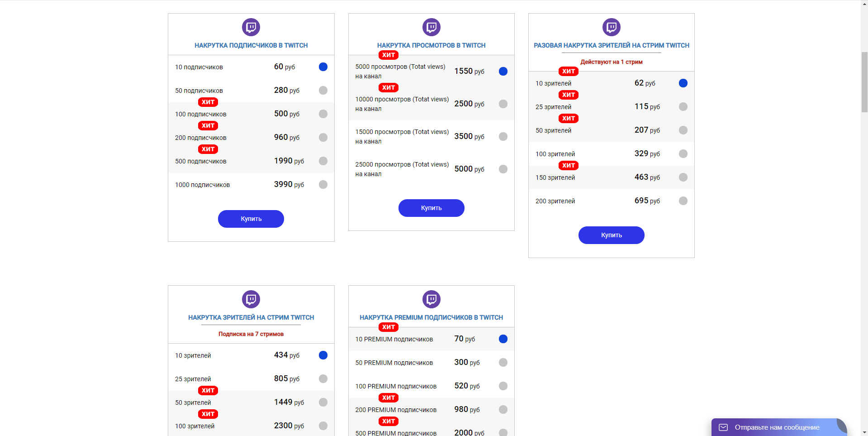Select the 100 зрителей radio for 329 руб
The height and width of the screenshot is (436, 868).
click(683, 154)
